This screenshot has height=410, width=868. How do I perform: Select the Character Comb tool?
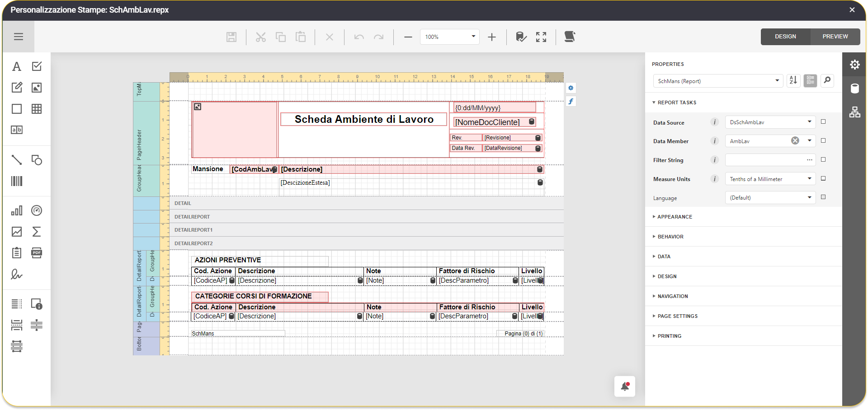(x=17, y=130)
